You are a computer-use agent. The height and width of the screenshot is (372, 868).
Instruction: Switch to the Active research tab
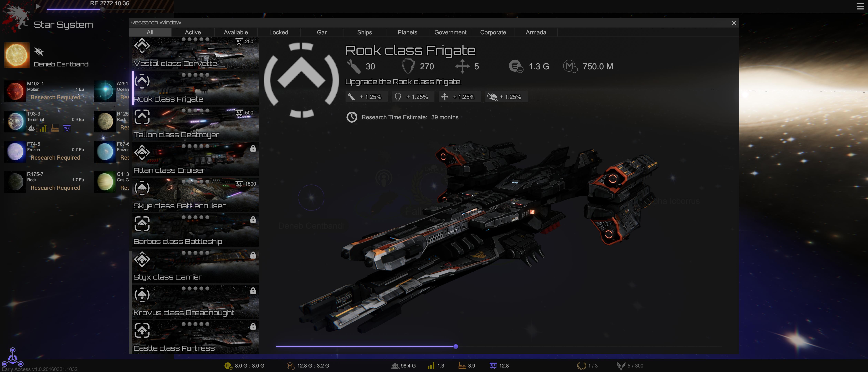(193, 32)
